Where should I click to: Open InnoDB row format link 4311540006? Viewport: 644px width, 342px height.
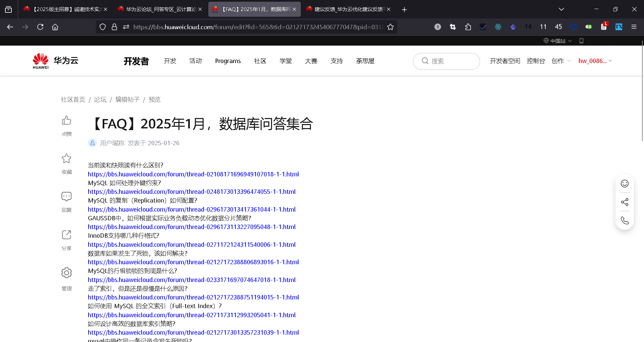(192, 245)
